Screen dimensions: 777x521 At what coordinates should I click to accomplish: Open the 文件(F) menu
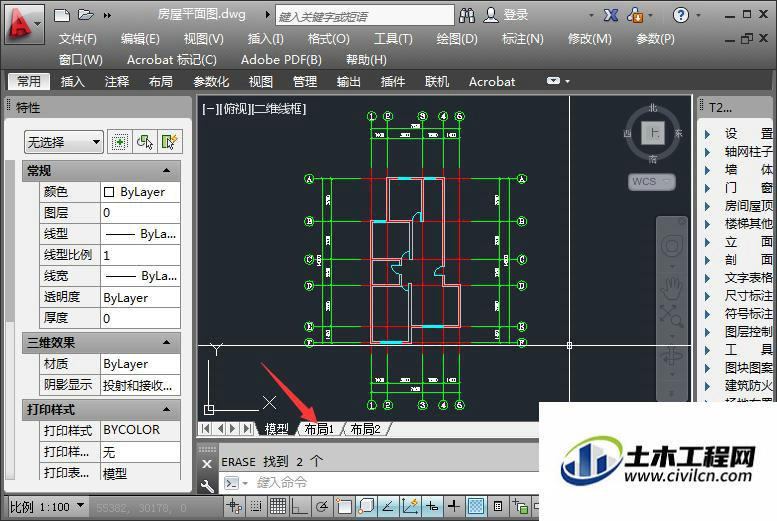(x=77, y=39)
